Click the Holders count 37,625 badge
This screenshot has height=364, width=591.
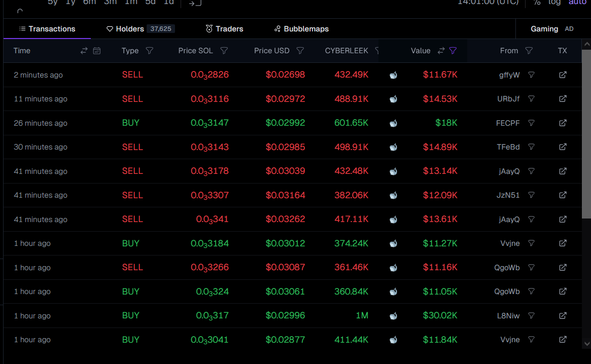tap(161, 28)
